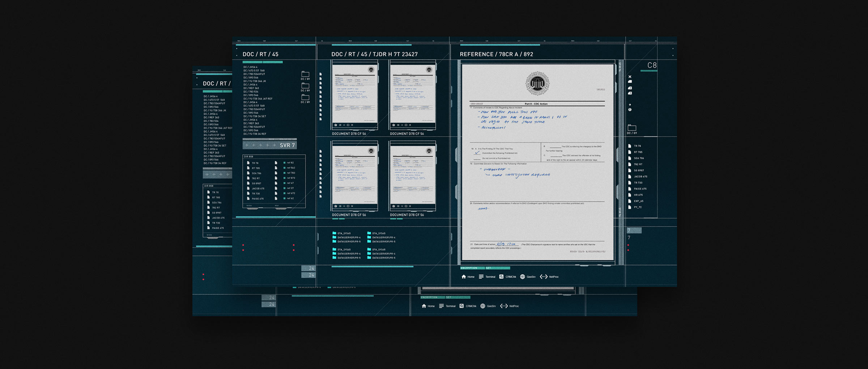The height and width of the screenshot is (369, 868).
Task: Open GeoSrv in the back window
Action: (488, 306)
